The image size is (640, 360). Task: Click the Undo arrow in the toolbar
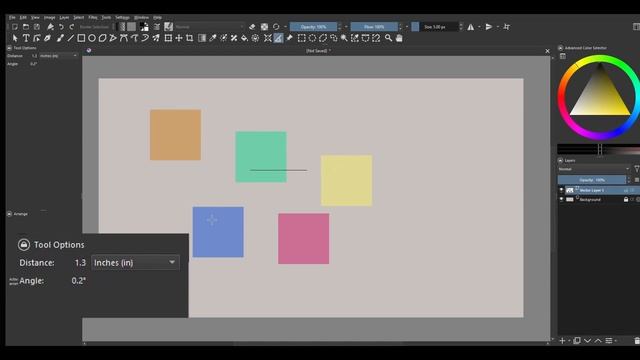pos(61,27)
